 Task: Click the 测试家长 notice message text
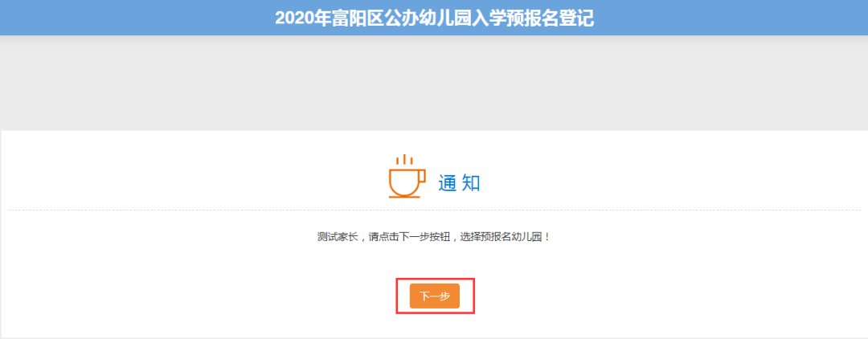tap(435, 237)
